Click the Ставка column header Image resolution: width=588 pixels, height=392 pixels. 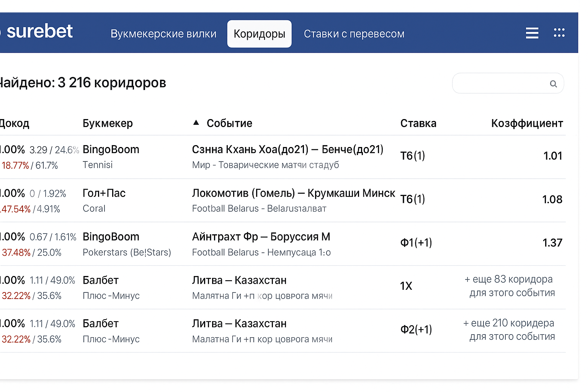418,123
